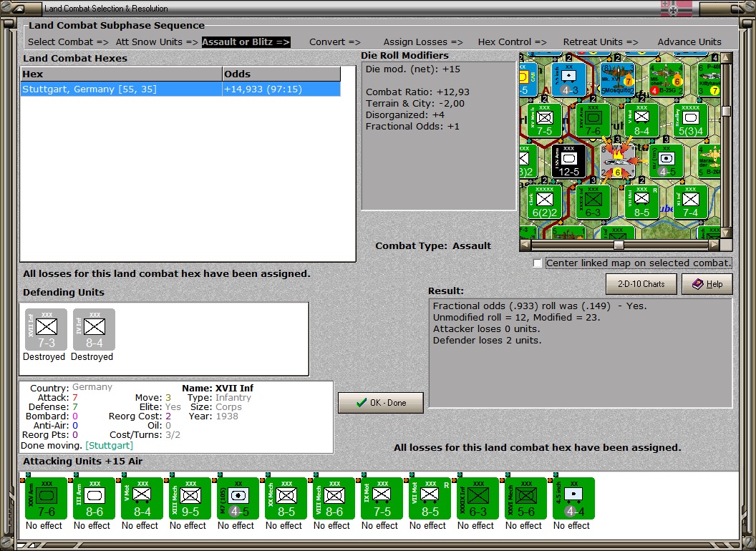Click XV Mech 7-5 counter on map
This screenshot has width=756, height=551.
click(x=544, y=120)
